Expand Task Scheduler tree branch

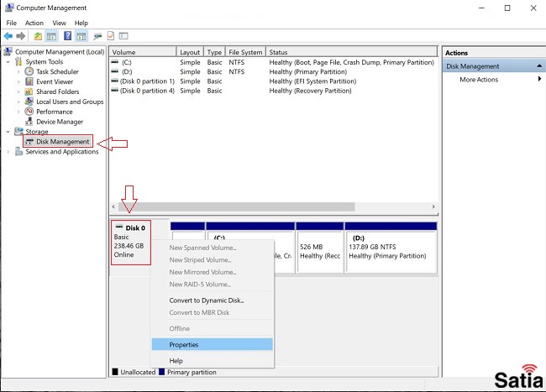18,72
